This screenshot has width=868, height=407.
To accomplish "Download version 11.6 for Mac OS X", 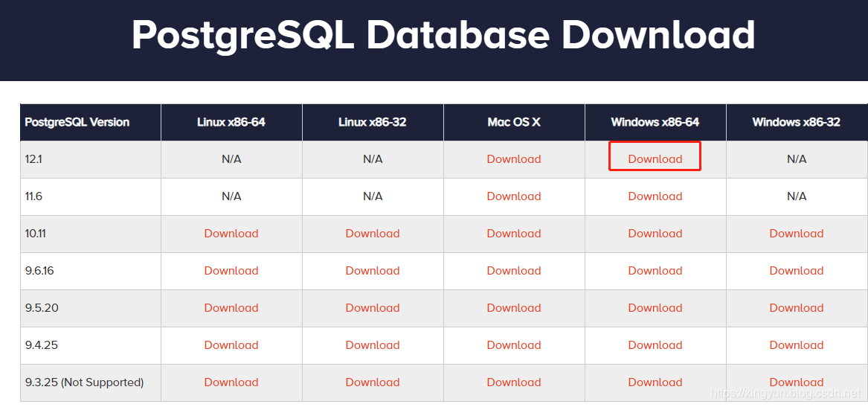I will tap(514, 196).
